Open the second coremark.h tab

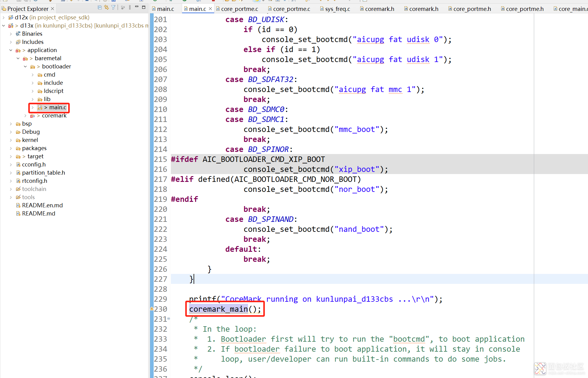[421, 9]
